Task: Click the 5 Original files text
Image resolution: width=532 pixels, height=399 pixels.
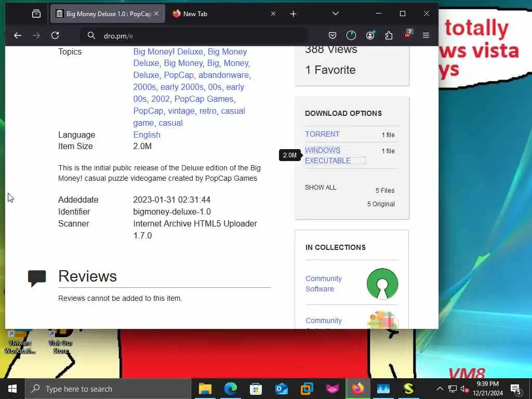Action: point(381,204)
